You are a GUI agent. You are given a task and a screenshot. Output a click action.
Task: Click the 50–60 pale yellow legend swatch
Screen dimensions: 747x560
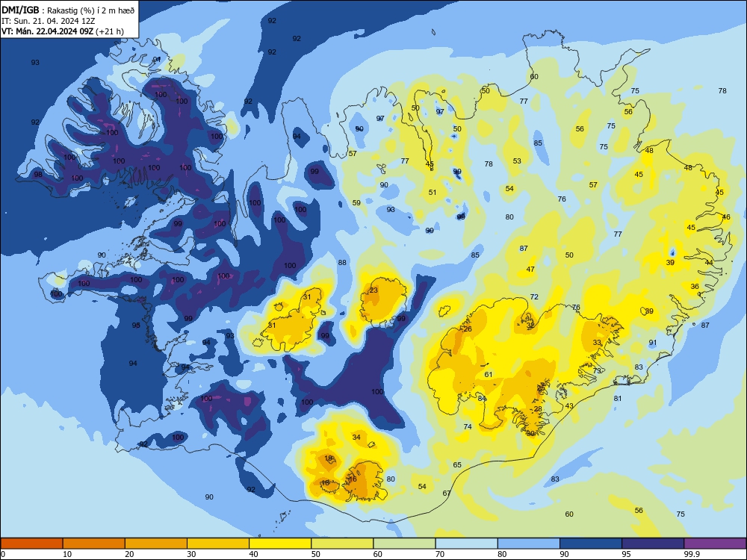pyautogui.click(x=342, y=544)
